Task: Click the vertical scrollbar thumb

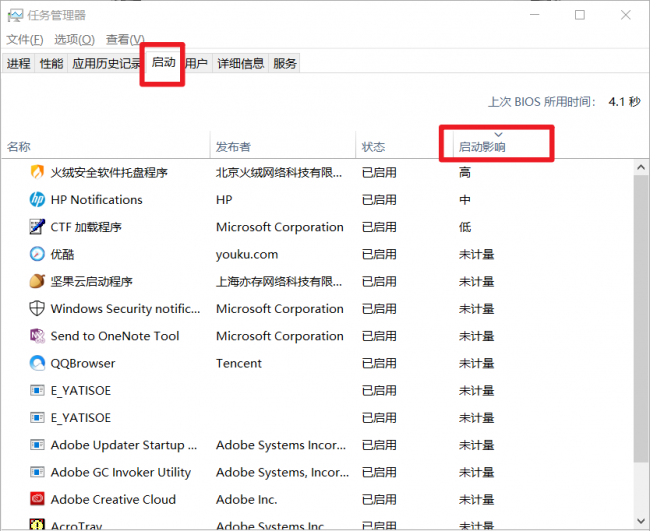Action: pyautogui.click(x=641, y=318)
